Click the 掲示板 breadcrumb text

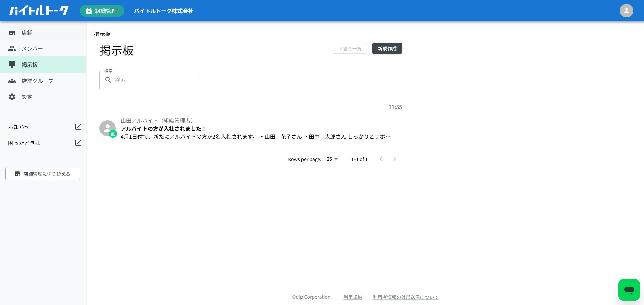coord(102,34)
